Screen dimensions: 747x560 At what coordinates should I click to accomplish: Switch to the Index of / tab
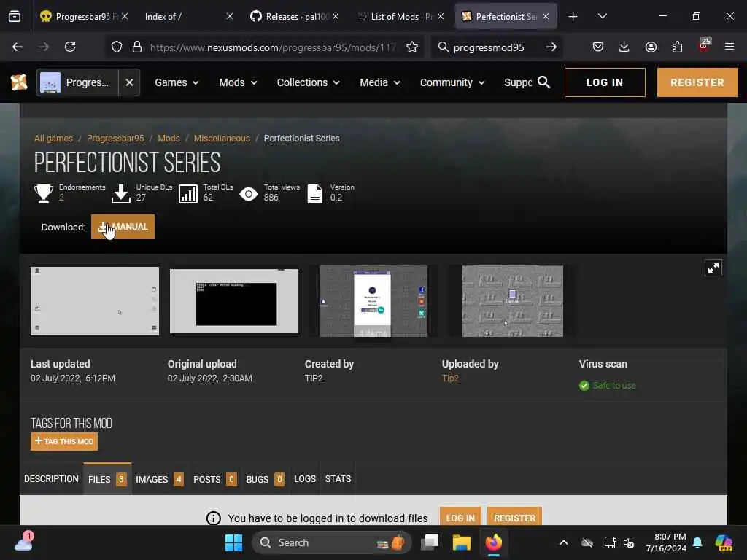click(x=186, y=17)
